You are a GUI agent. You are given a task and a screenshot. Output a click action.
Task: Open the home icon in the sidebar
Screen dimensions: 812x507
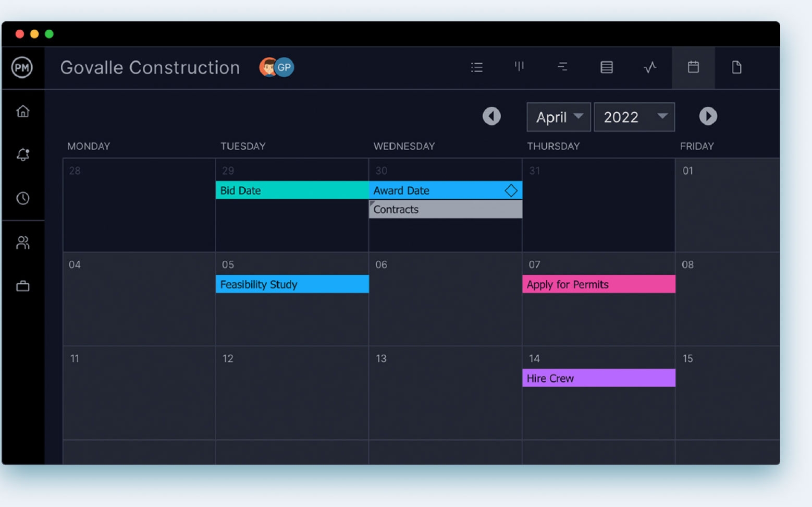pyautogui.click(x=23, y=111)
